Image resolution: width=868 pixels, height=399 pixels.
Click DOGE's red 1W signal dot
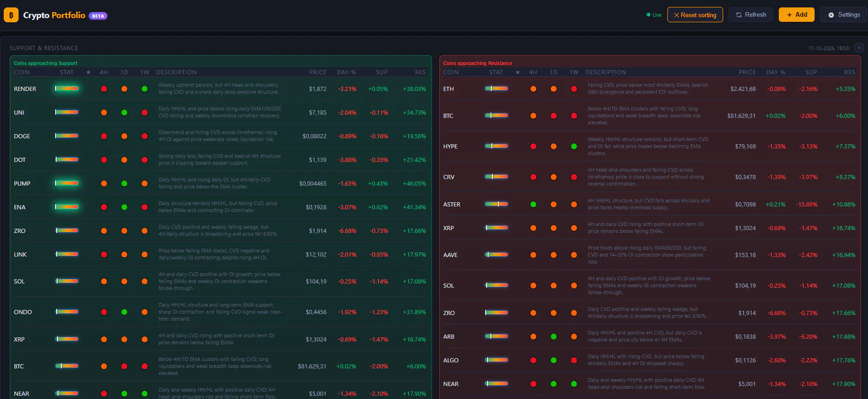click(144, 136)
